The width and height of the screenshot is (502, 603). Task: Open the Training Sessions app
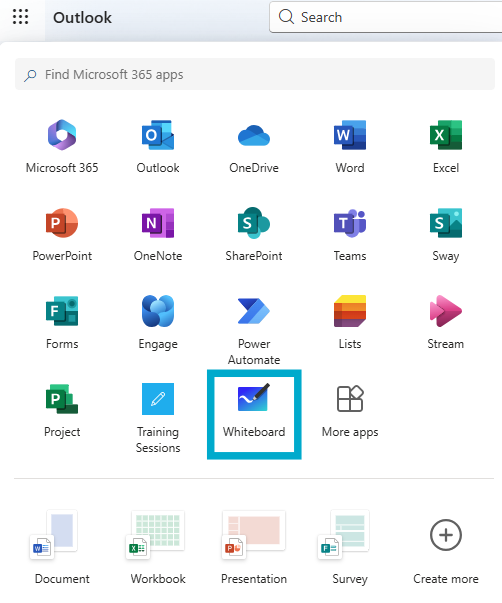158,419
